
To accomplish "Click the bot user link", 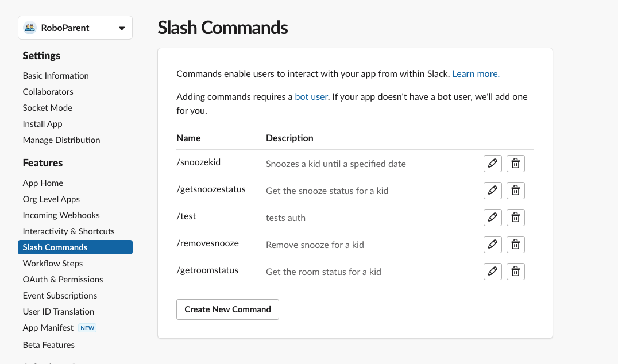I will pos(311,96).
